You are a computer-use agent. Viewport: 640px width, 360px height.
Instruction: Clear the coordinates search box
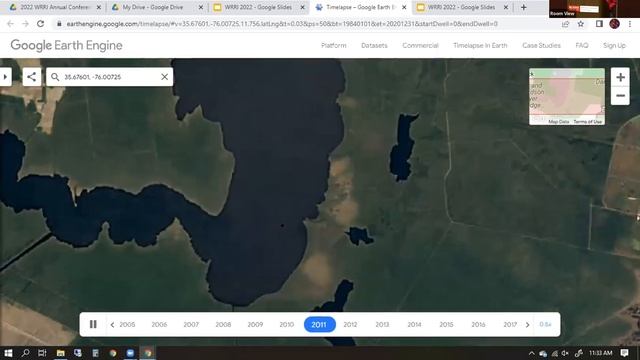tap(164, 77)
